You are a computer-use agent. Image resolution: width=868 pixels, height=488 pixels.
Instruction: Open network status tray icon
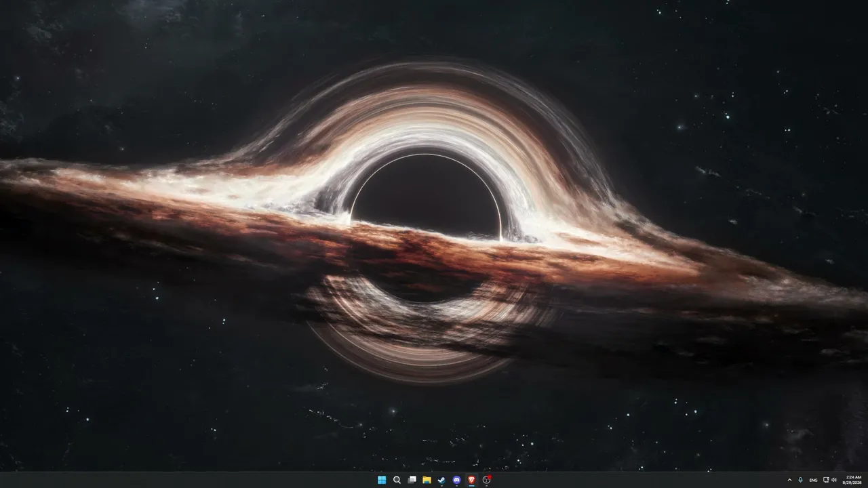coord(826,480)
